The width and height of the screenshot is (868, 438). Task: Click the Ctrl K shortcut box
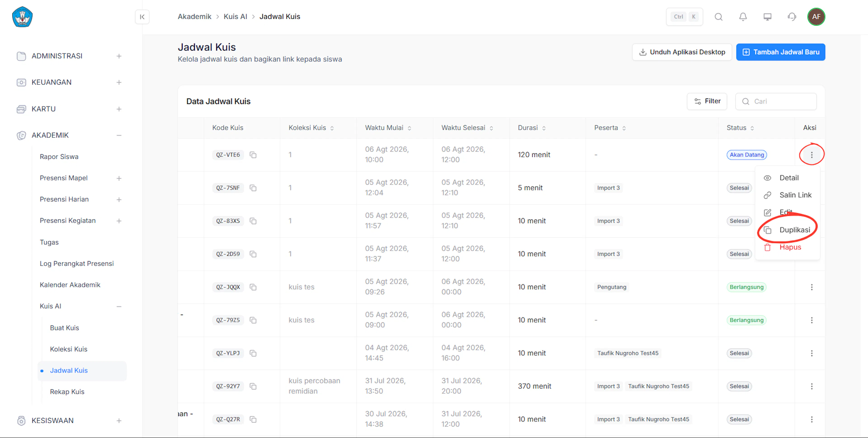tap(684, 17)
